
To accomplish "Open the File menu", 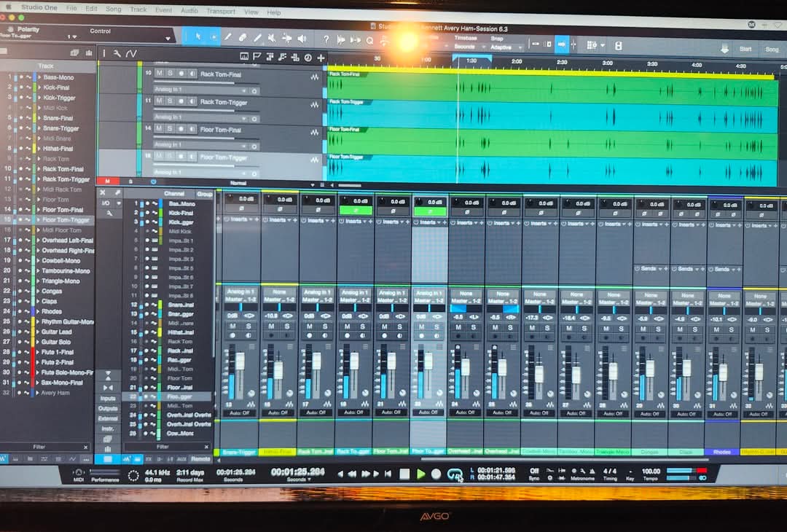I will point(71,9).
